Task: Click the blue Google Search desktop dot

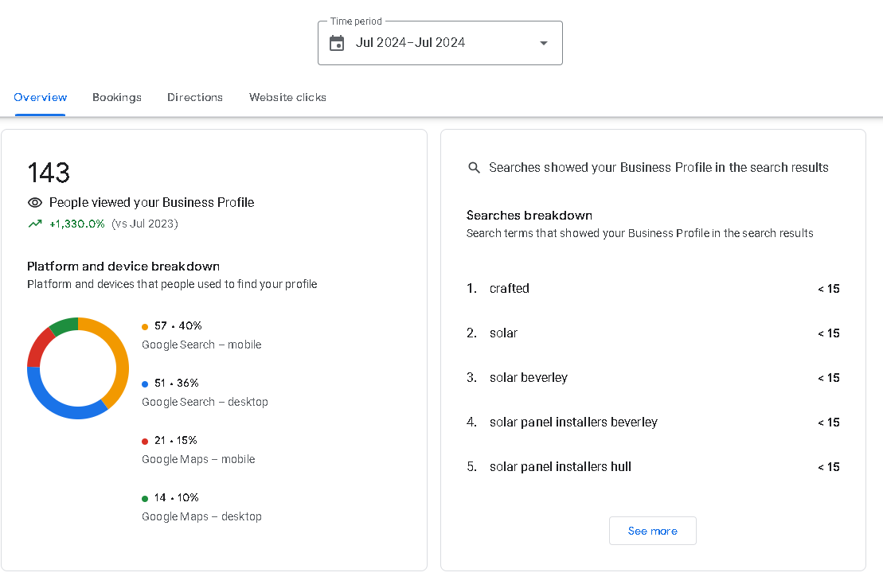Action: (145, 384)
